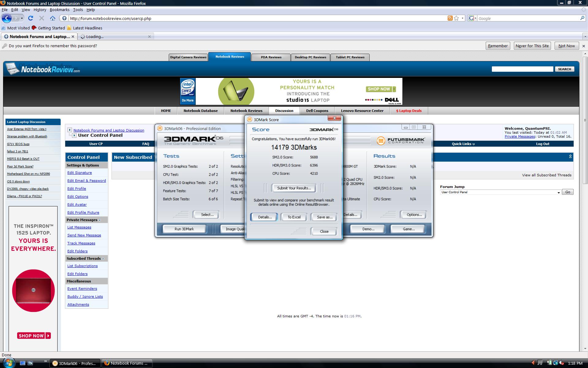Image resolution: width=588 pixels, height=368 pixels.
Task: Click the Stop loading X icon
Action: 42,18
